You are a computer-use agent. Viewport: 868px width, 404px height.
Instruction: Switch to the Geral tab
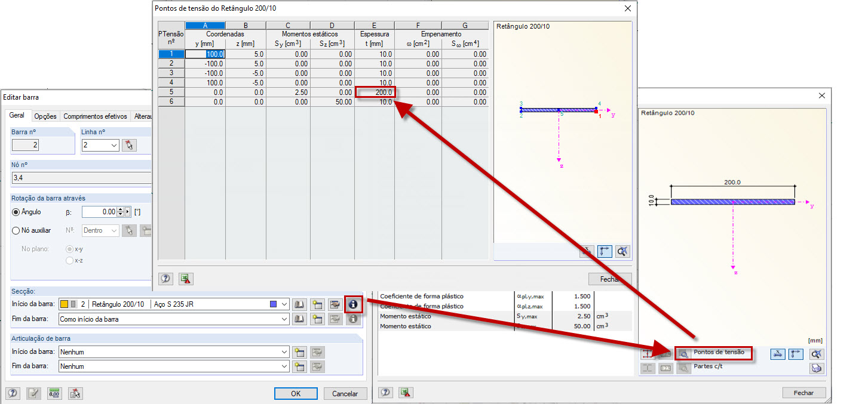tap(17, 116)
